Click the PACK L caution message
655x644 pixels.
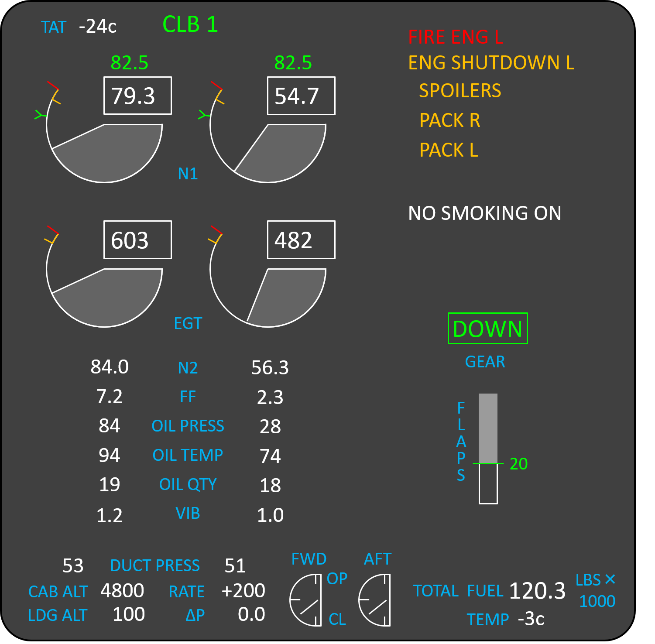[449, 150]
